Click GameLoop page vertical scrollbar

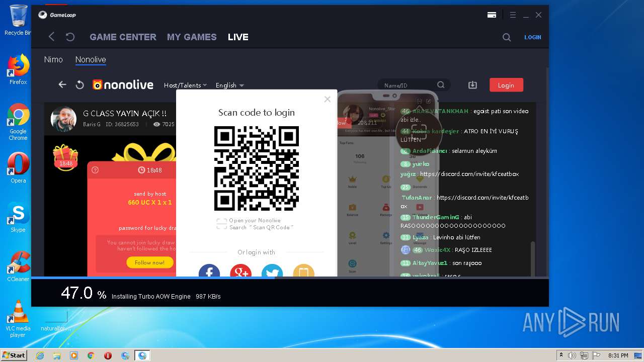pos(546,171)
